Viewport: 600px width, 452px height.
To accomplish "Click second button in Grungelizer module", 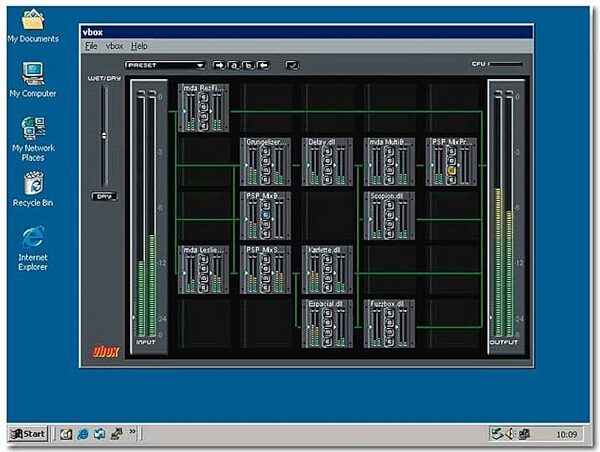I will click(266, 161).
